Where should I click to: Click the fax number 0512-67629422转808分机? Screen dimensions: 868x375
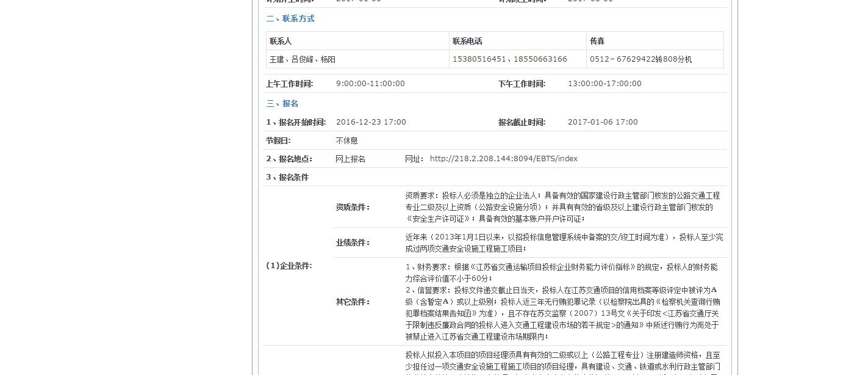[640, 59]
